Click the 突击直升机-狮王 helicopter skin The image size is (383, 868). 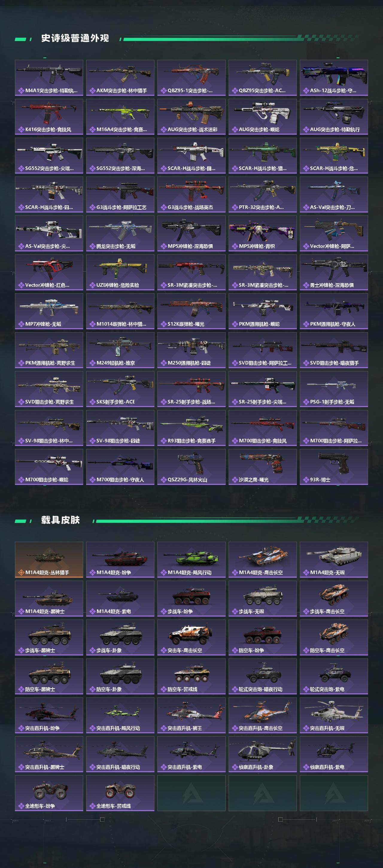(x=191, y=715)
